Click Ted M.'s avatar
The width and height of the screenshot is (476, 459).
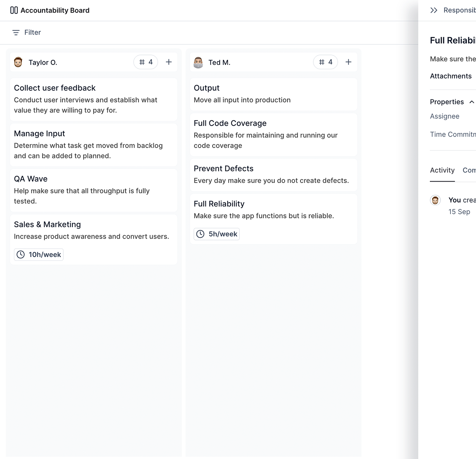tap(198, 62)
